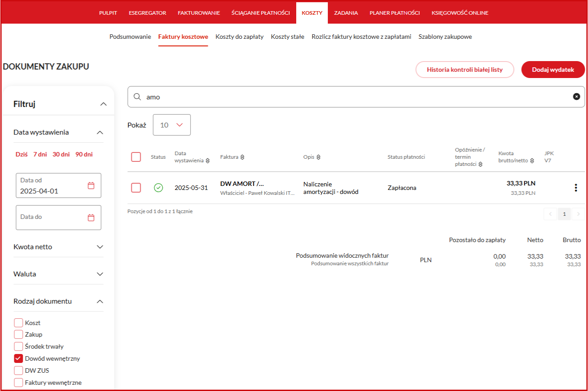Open the Pulpit menu
This screenshot has height=391, width=588.
click(108, 13)
